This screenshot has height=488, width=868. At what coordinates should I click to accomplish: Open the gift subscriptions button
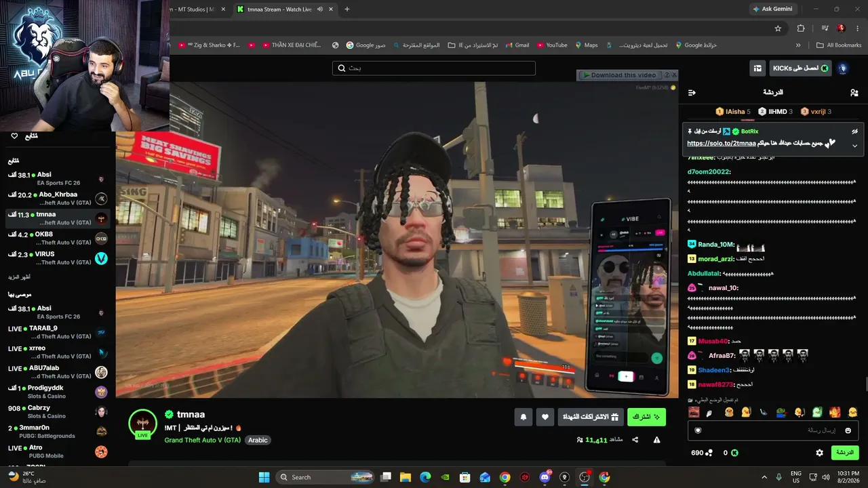590,417
